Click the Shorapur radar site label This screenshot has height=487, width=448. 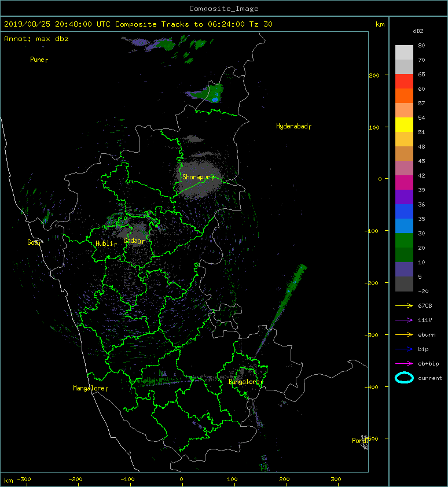click(x=196, y=177)
